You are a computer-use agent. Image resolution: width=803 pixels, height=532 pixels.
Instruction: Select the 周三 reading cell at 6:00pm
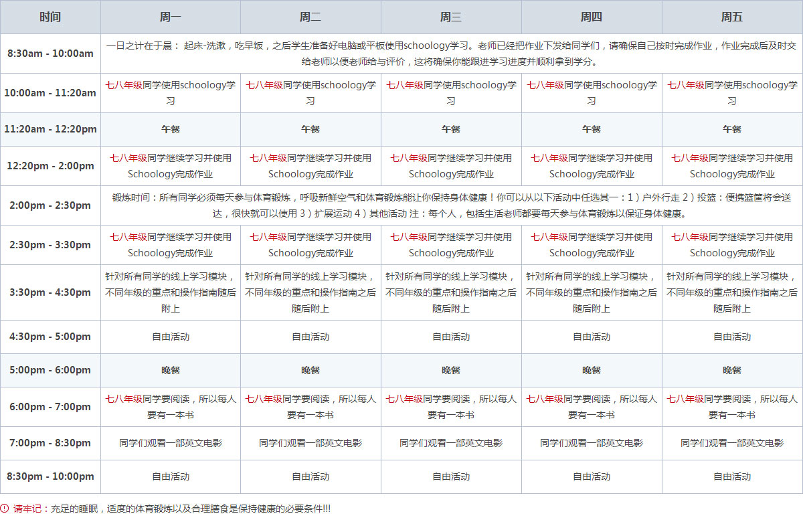pyautogui.click(x=451, y=407)
